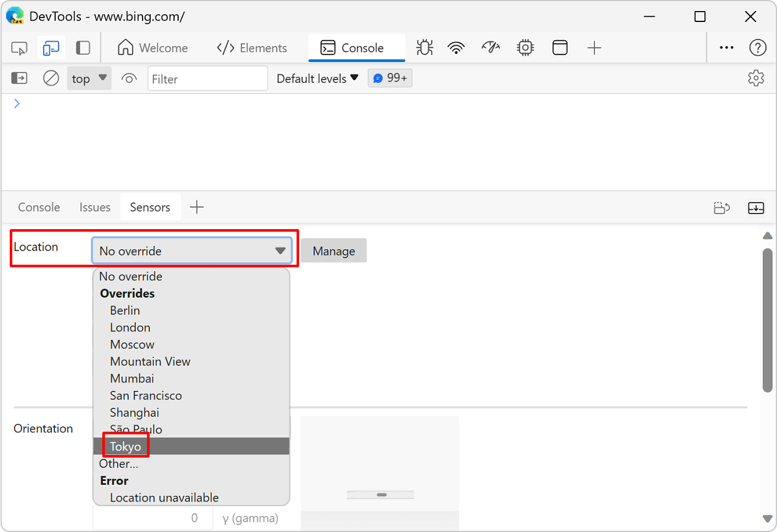The width and height of the screenshot is (777, 532).
Task: Choose Other... in the location list
Action: (192, 463)
